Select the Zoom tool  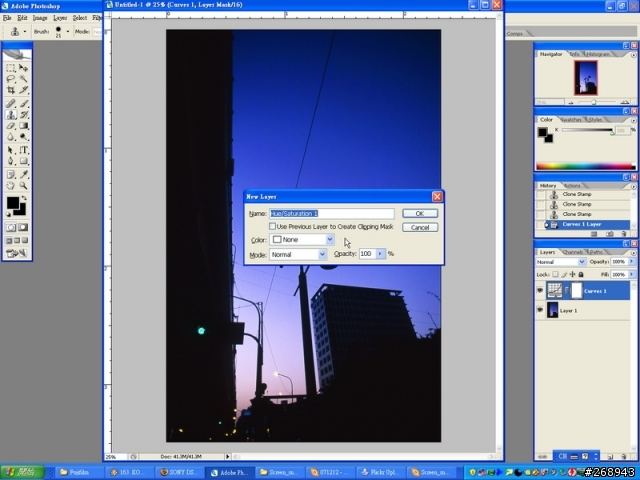click(23, 186)
